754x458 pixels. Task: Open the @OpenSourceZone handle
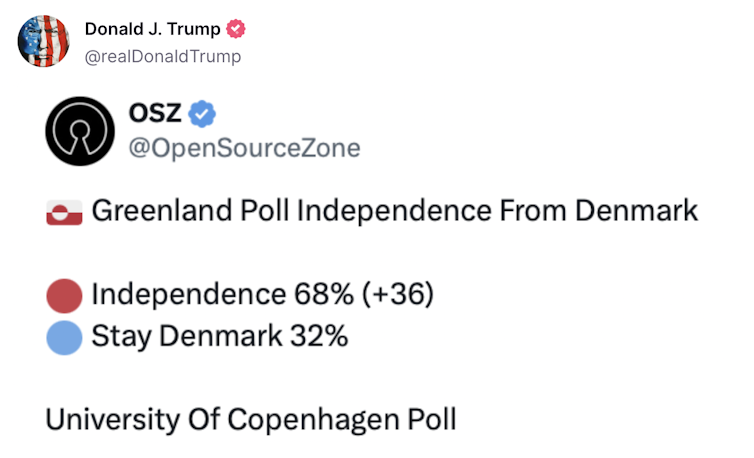245,148
